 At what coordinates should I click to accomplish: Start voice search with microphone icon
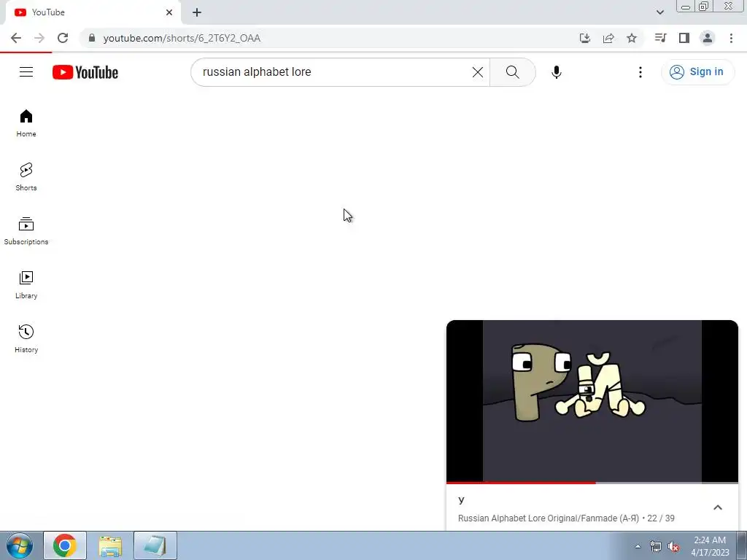(x=556, y=72)
